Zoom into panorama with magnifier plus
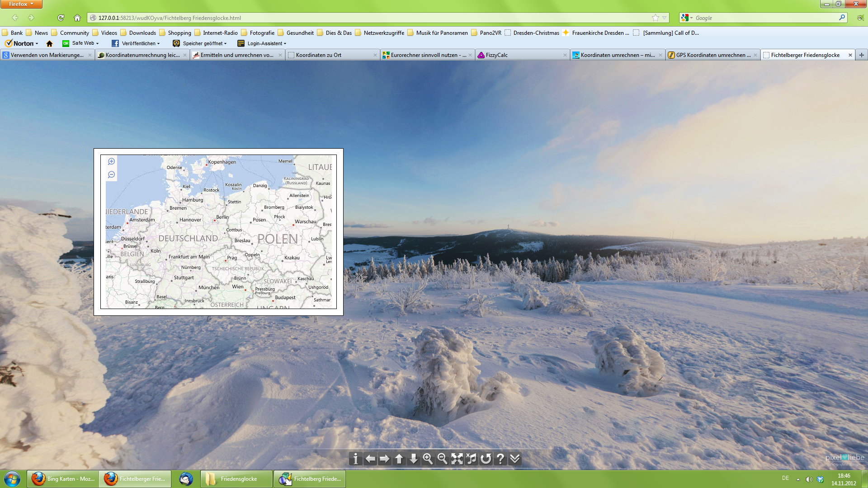This screenshot has width=868, height=488. coord(428,459)
